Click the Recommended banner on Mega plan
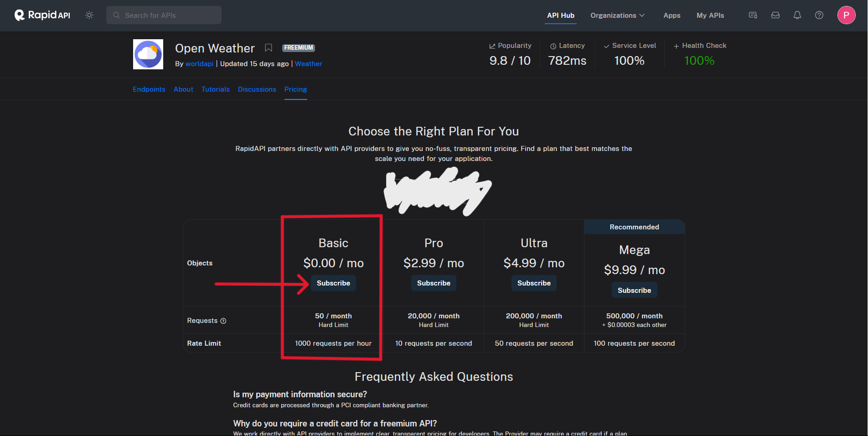 tap(634, 227)
